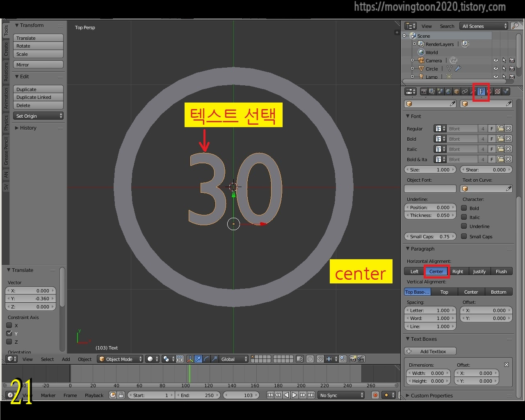Enable X constraint axis checkbox
Image resolution: width=525 pixels, height=420 pixels.
click(9, 325)
